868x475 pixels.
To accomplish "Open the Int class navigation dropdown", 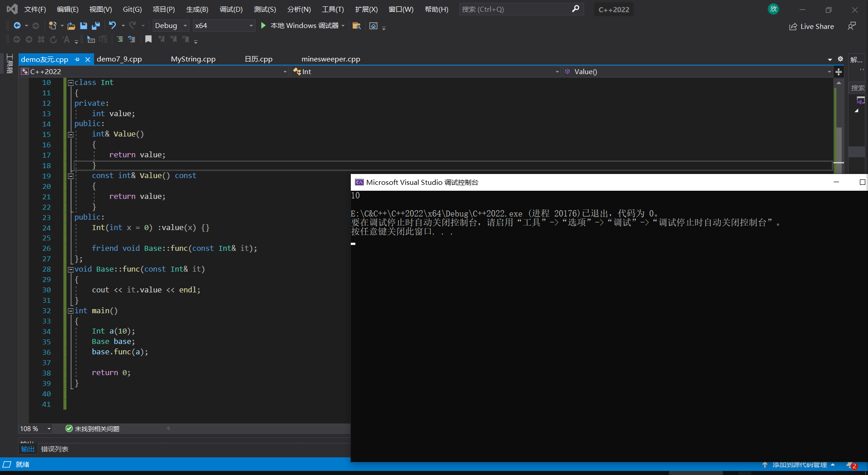I will (426, 72).
